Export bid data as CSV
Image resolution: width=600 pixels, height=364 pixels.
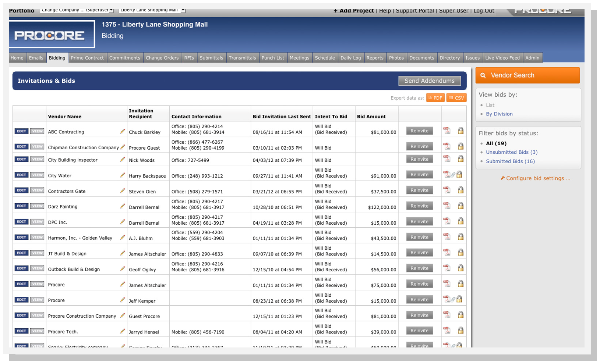pos(456,98)
